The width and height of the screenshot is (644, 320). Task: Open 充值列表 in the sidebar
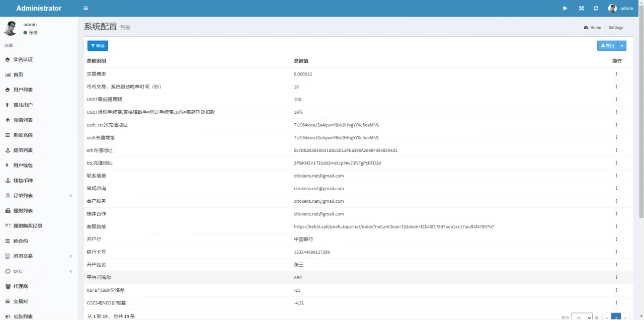[23, 120]
